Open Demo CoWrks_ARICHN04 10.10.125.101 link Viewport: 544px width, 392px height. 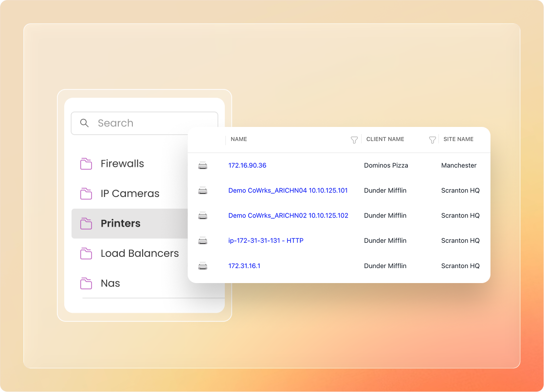pyautogui.click(x=288, y=191)
